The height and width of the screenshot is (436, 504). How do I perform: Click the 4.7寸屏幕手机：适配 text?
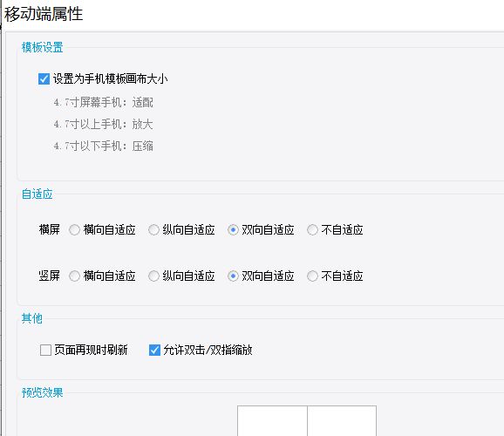coord(104,103)
